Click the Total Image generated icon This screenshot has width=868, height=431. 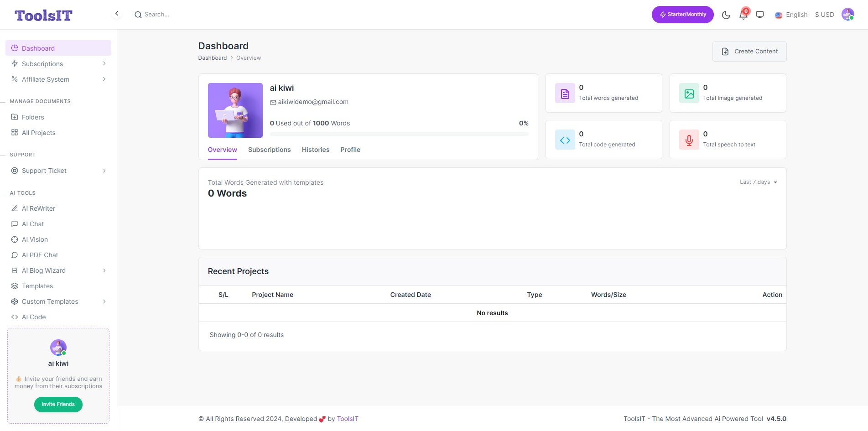(x=689, y=93)
